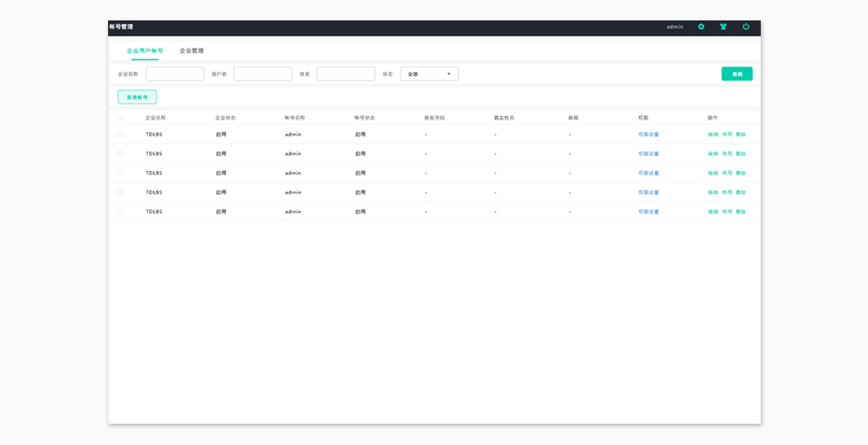868x445 pixels.
Task: Click the 新增帐号 button
Action: [x=137, y=98]
